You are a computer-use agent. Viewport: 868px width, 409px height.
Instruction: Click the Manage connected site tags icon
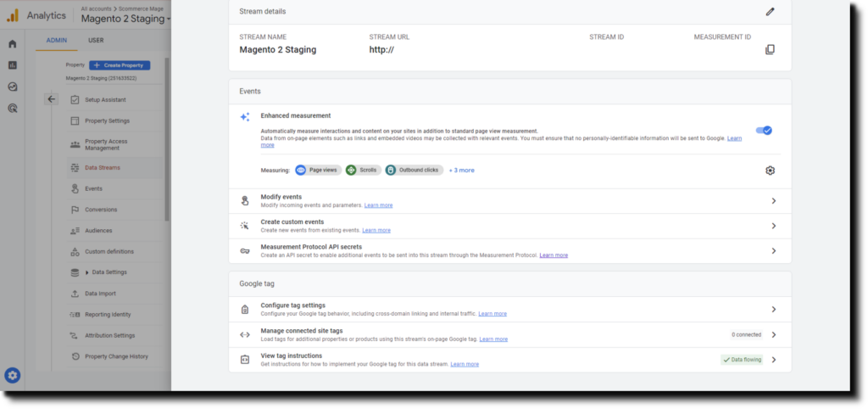coord(245,334)
